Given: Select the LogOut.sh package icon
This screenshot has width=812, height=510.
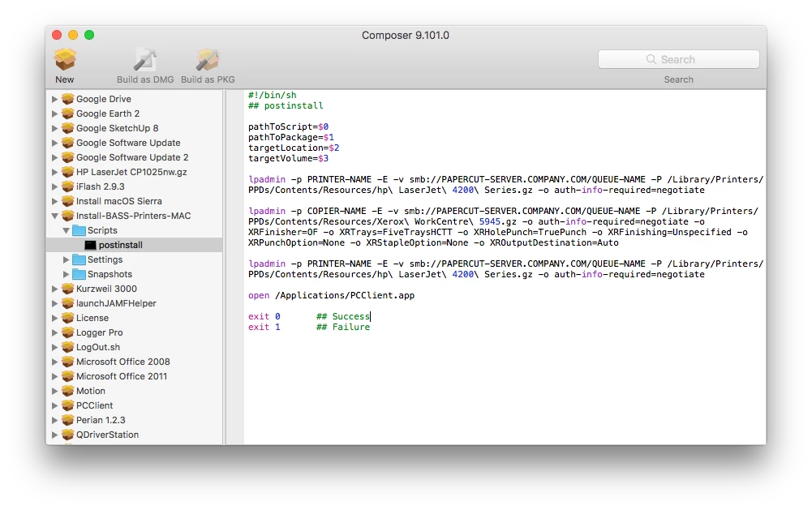Looking at the screenshot, I should (x=68, y=347).
